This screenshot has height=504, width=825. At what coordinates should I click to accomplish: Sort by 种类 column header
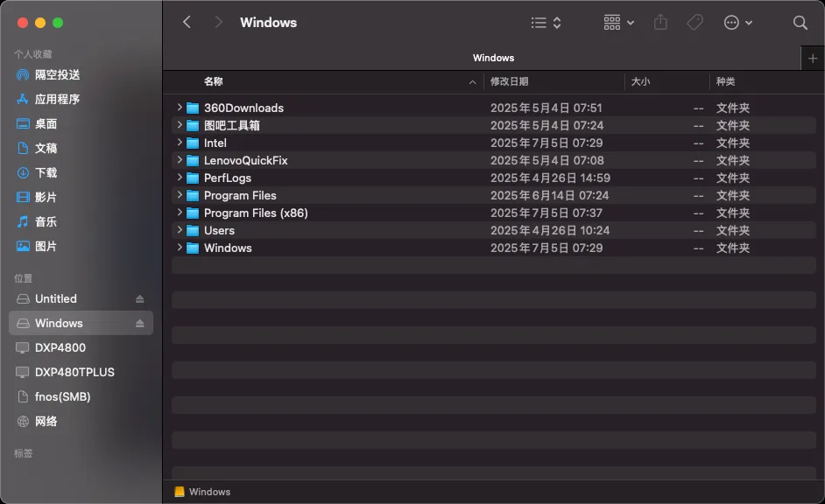725,81
